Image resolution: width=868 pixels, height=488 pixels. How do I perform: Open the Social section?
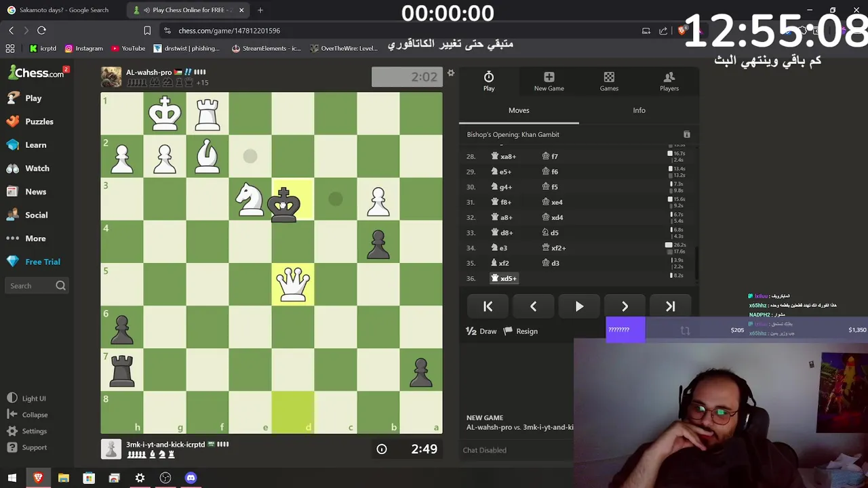(x=27, y=215)
